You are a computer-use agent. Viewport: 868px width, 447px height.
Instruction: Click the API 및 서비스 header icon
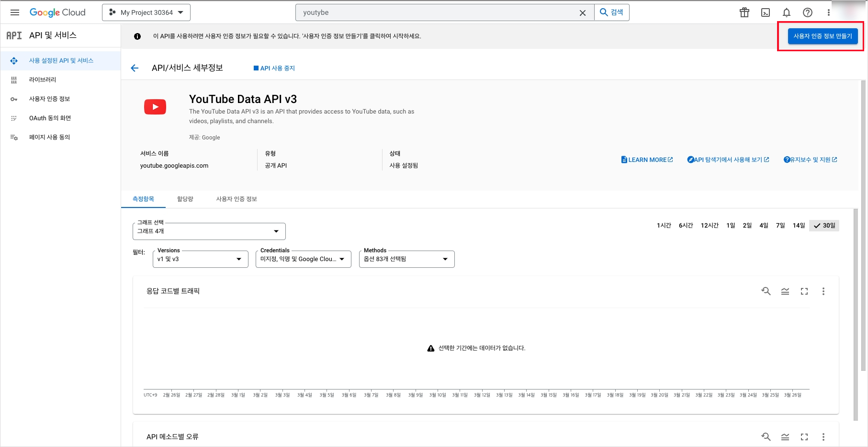coord(14,35)
